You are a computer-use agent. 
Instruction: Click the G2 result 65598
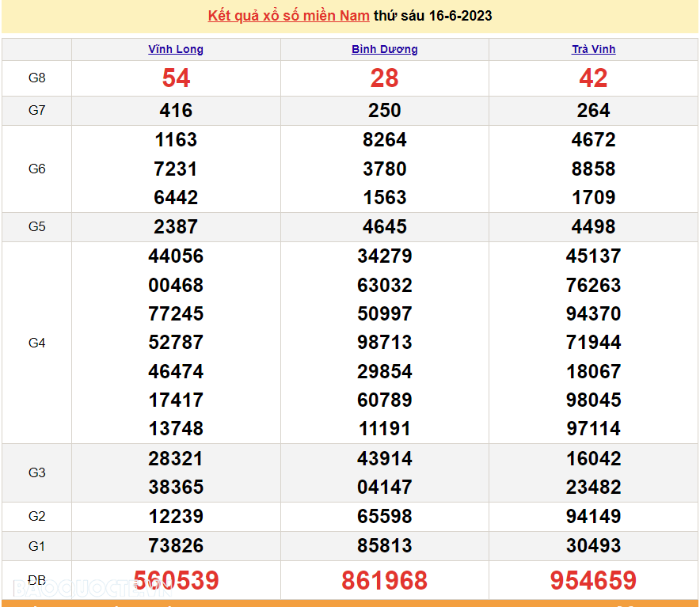click(385, 517)
